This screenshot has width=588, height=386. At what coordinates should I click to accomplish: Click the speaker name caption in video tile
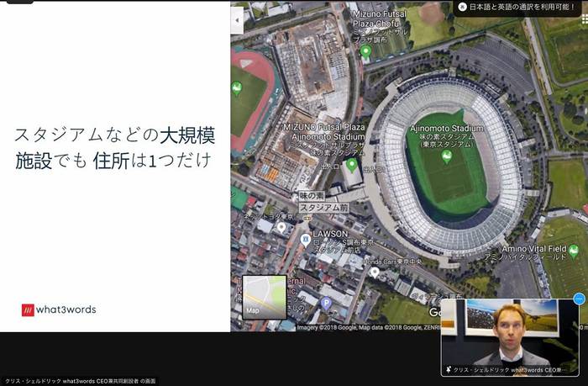pos(509,370)
